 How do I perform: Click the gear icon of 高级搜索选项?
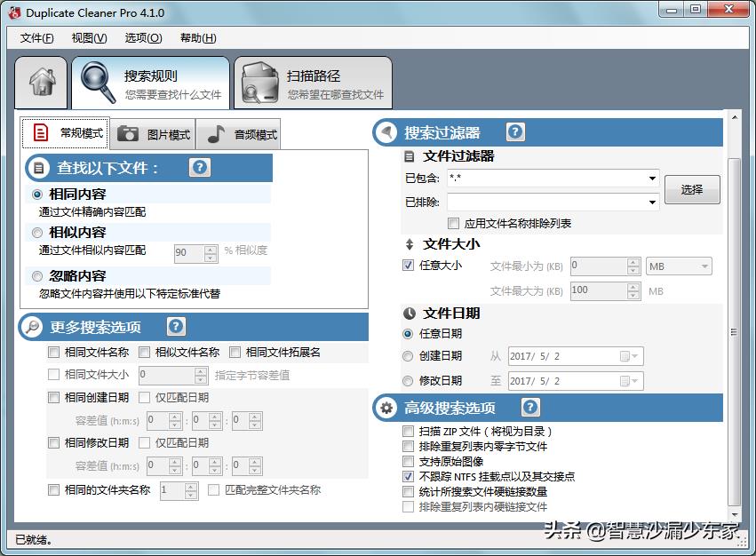(386, 408)
